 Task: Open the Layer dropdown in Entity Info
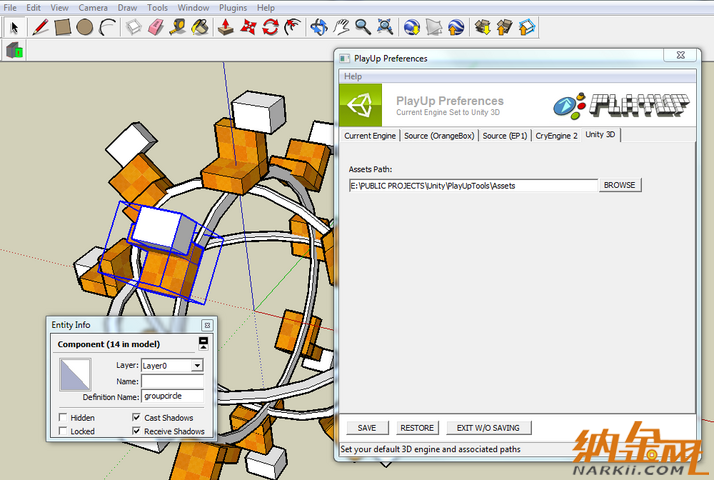(197, 365)
